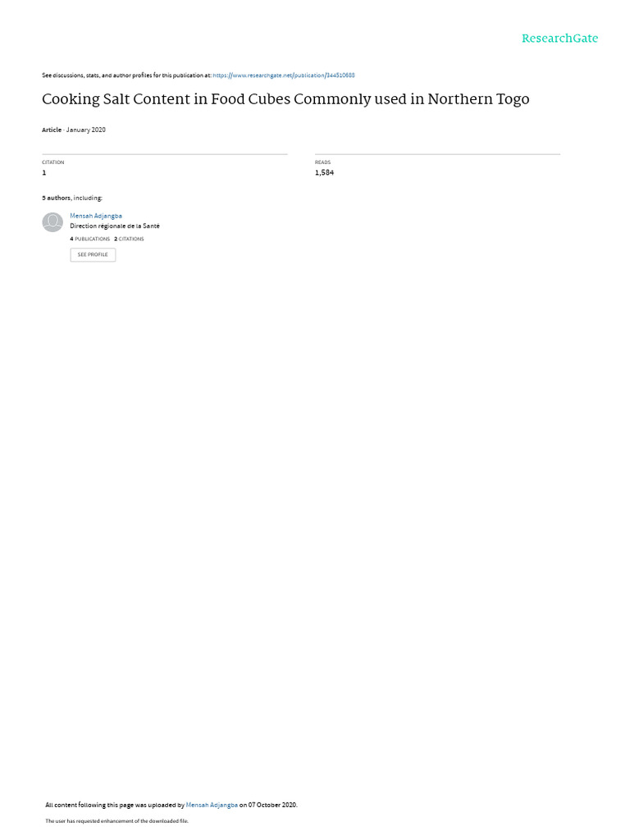Click the CITATION stat heading
The width and height of the screenshot is (630, 840).
[x=53, y=162]
